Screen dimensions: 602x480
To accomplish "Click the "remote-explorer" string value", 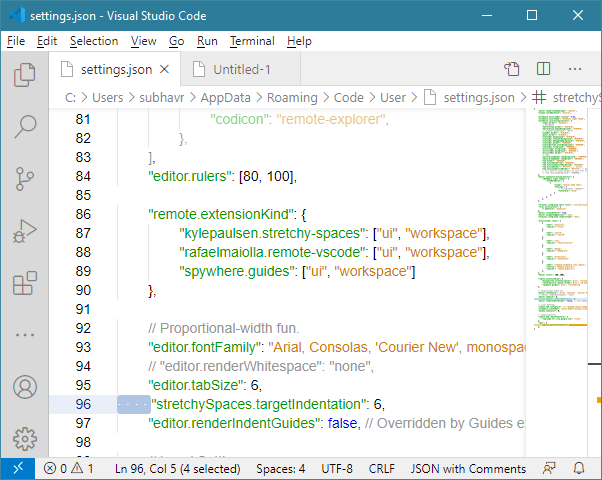I will coord(331,119).
